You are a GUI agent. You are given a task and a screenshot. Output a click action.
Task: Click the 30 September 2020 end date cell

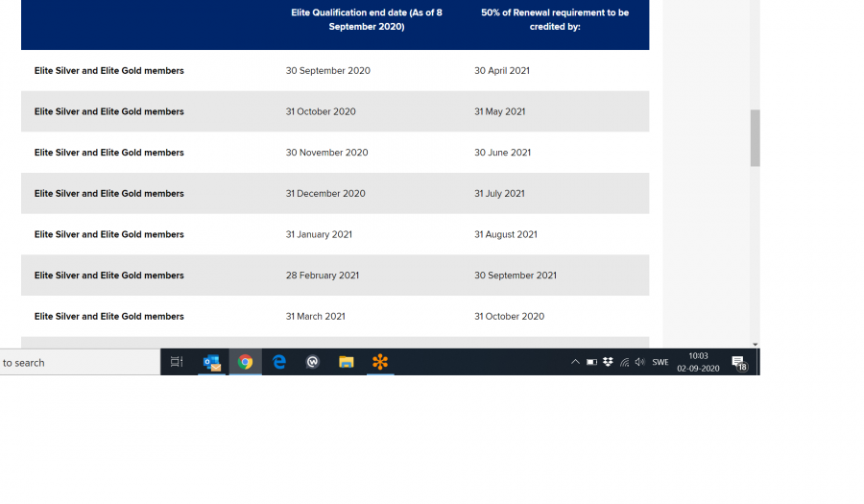pyautogui.click(x=327, y=71)
